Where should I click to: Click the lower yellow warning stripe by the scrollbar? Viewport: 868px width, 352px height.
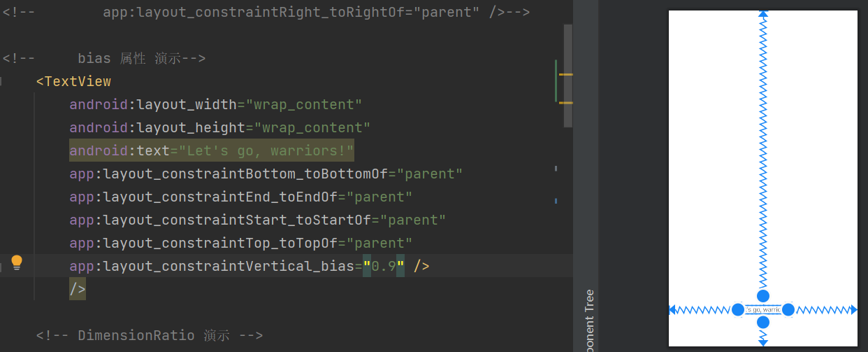(x=565, y=103)
